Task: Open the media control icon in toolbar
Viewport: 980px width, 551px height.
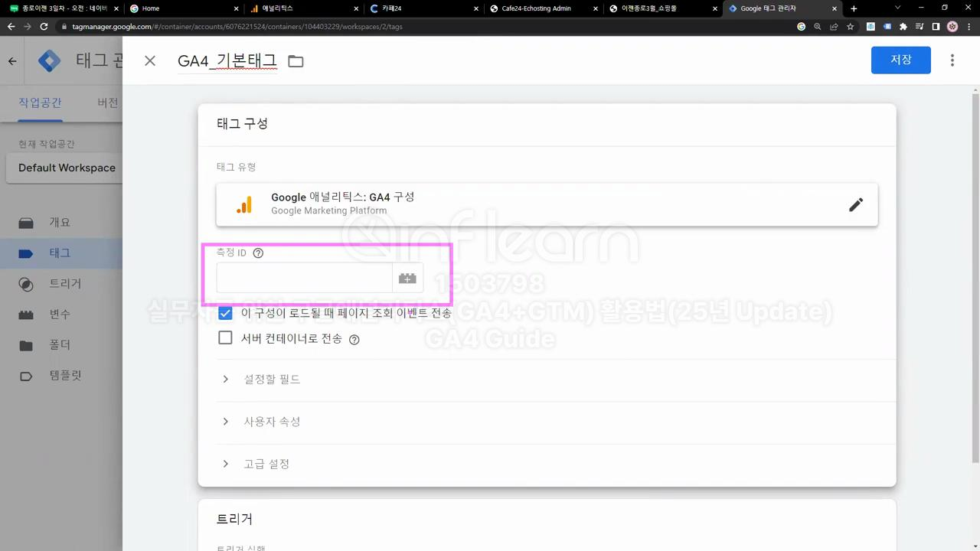Action: (x=920, y=26)
